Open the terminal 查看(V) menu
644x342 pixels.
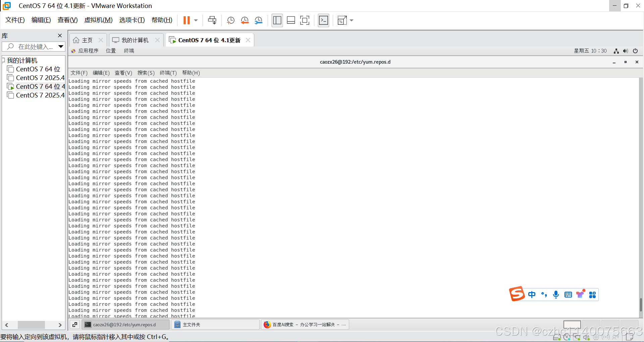click(x=123, y=73)
